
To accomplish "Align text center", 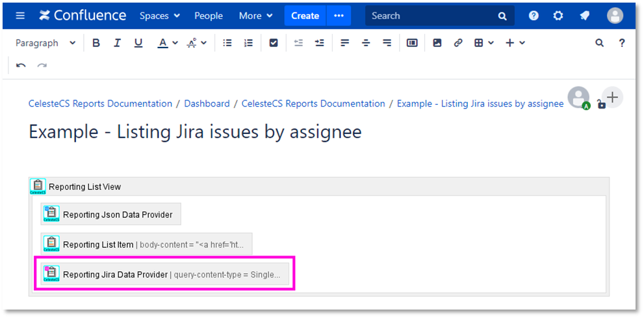I will click(366, 43).
